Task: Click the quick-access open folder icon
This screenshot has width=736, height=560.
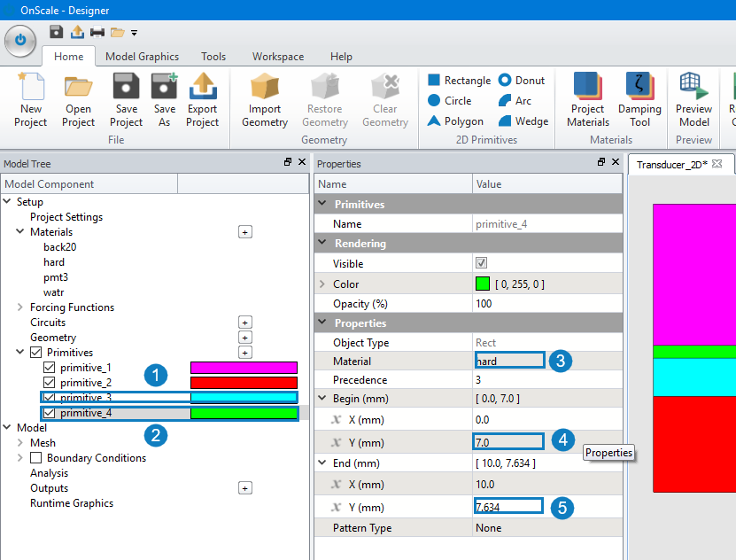Action: coord(117,33)
